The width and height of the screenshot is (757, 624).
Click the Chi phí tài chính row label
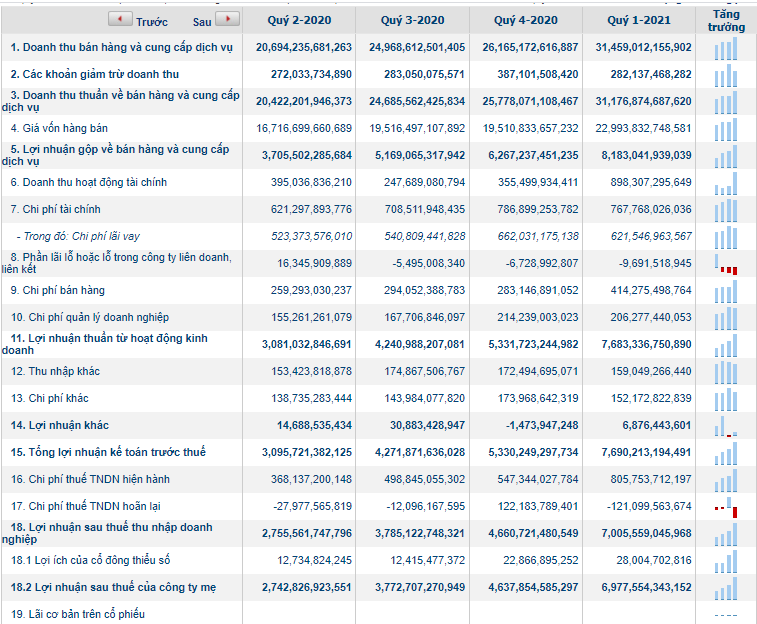click(x=55, y=209)
